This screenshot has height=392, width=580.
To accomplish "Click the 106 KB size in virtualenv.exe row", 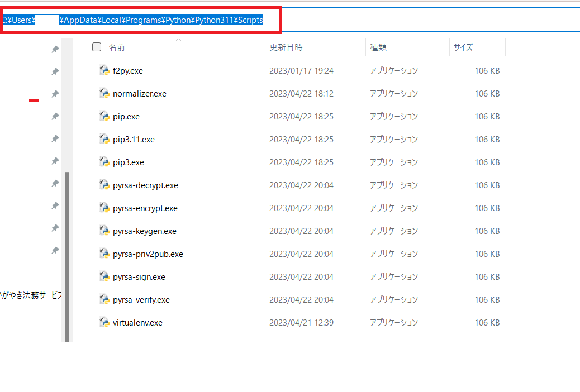I will click(x=487, y=323).
